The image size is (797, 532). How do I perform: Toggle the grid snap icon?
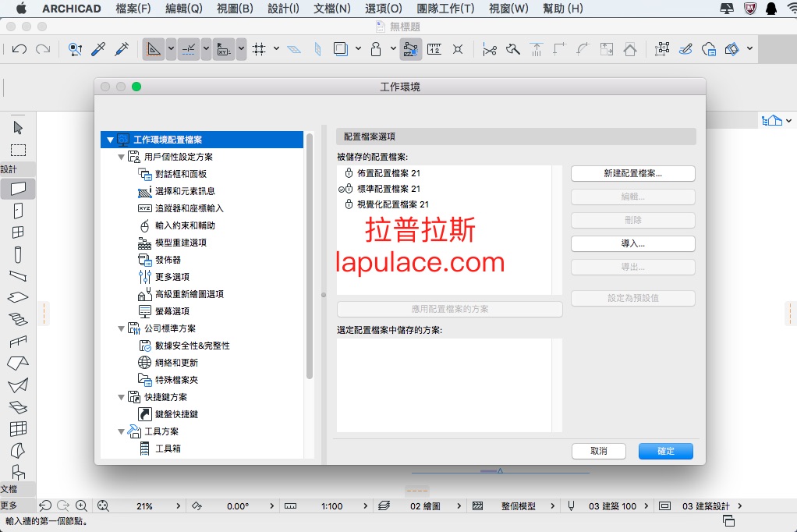(x=259, y=49)
